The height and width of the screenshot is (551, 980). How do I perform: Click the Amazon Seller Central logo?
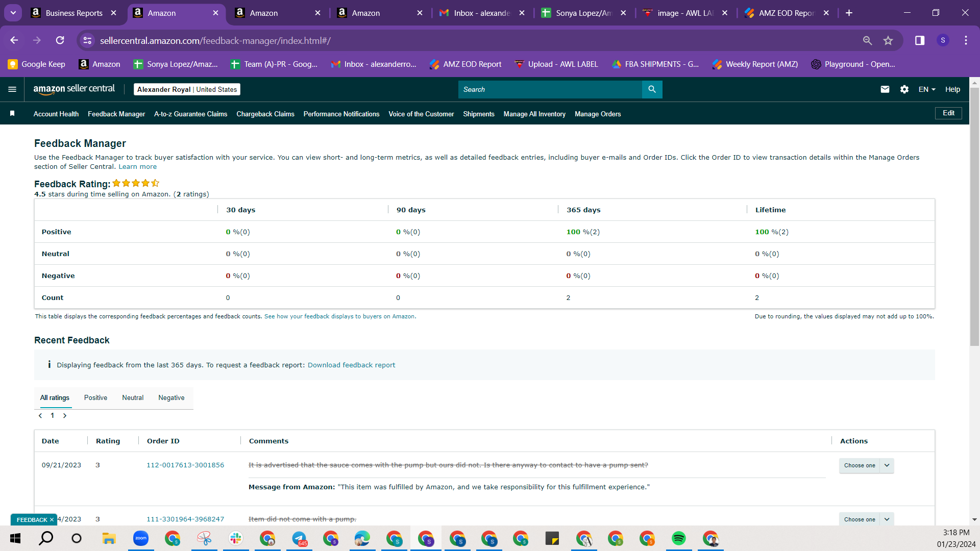point(74,89)
